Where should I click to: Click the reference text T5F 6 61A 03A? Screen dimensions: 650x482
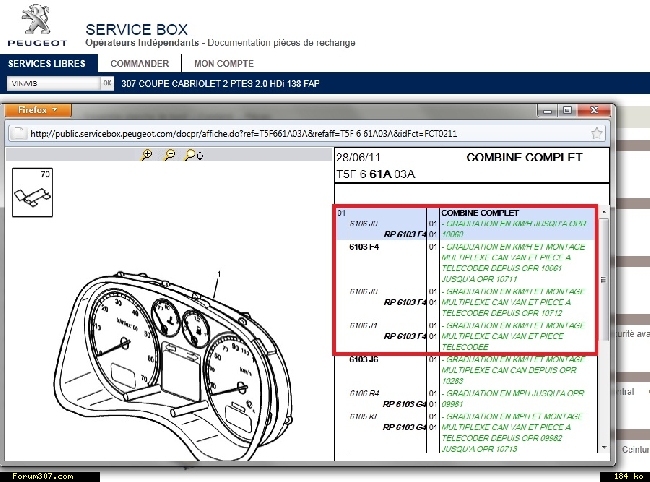pyautogui.click(x=376, y=174)
